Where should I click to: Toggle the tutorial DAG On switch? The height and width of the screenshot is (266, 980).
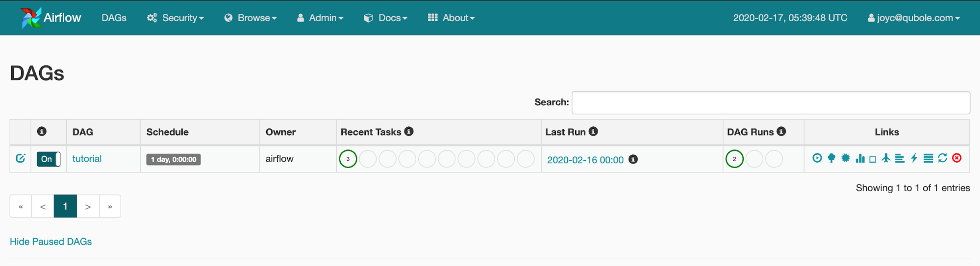click(x=48, y=159)
